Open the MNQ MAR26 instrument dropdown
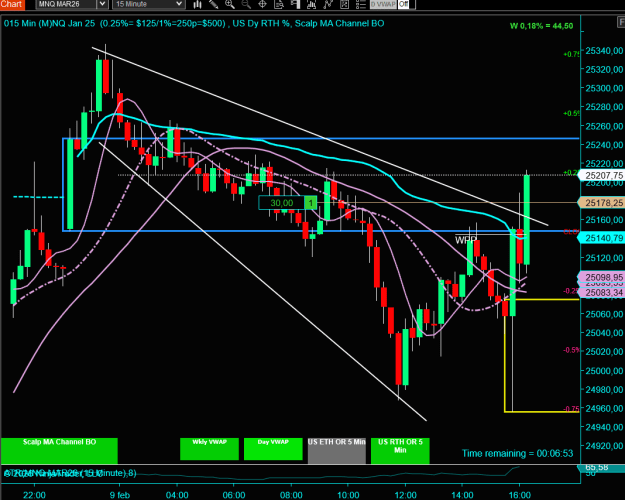This screenshot has height=500, width=625. [x=102, y=4]
